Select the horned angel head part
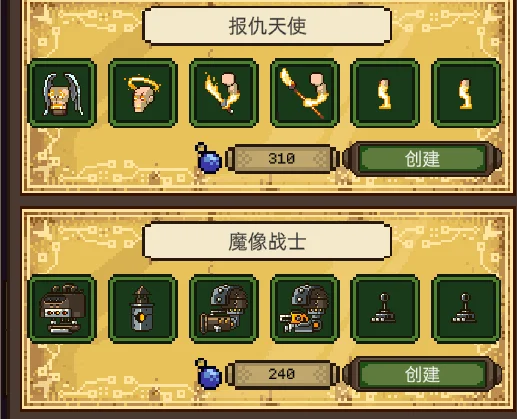Viewport: 517px width, 419px height. [62, 93]
